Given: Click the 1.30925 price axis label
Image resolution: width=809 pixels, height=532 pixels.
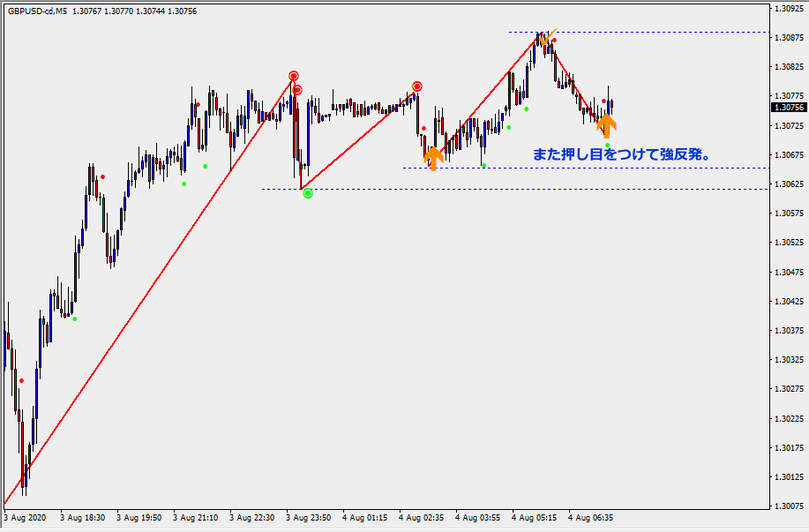Looking at the screenshot, I should (x=787, y=9).
